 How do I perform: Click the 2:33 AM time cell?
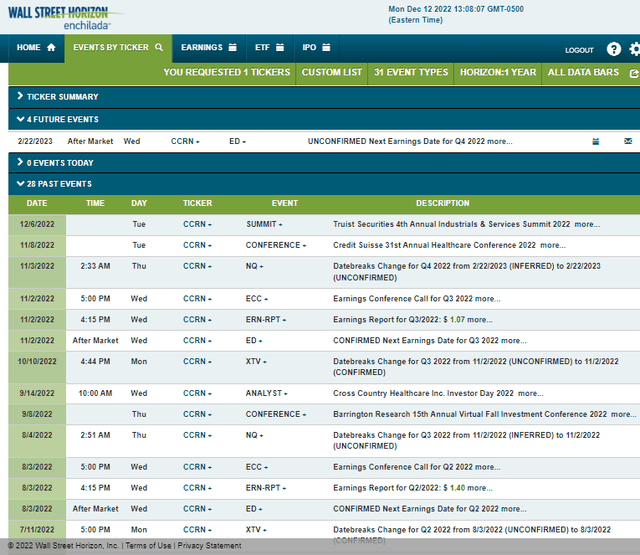[x=95, y=266]
